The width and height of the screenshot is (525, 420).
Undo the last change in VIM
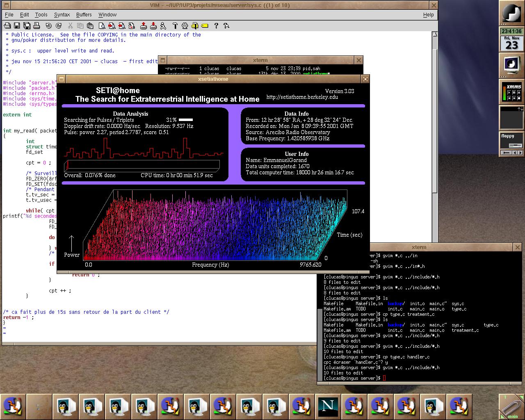tap(48, 25)
